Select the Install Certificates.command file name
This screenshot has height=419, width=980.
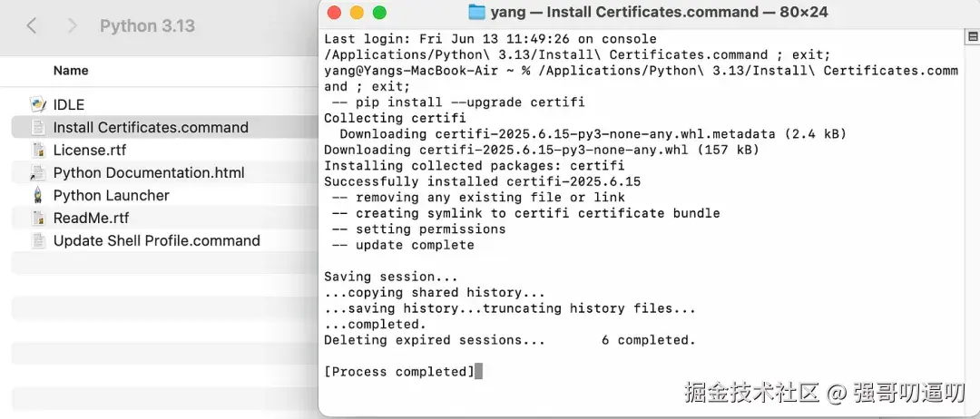pyautogui.click(x=151, y=127)
